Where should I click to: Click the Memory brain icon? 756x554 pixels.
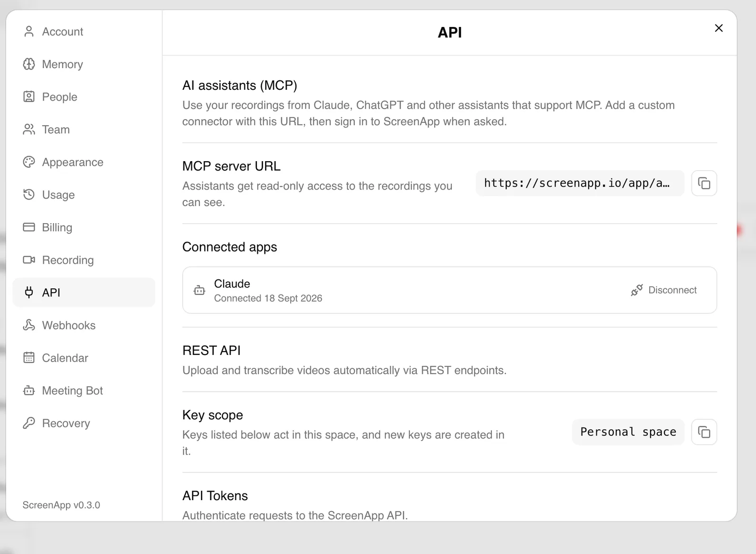(x=29, y=64)
